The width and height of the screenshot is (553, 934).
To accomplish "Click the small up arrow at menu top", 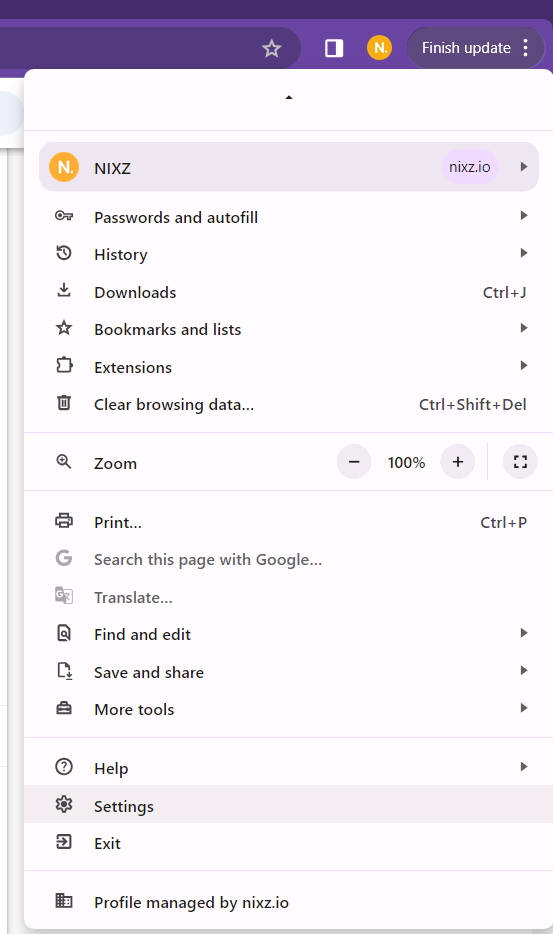I will pos(289,98).
